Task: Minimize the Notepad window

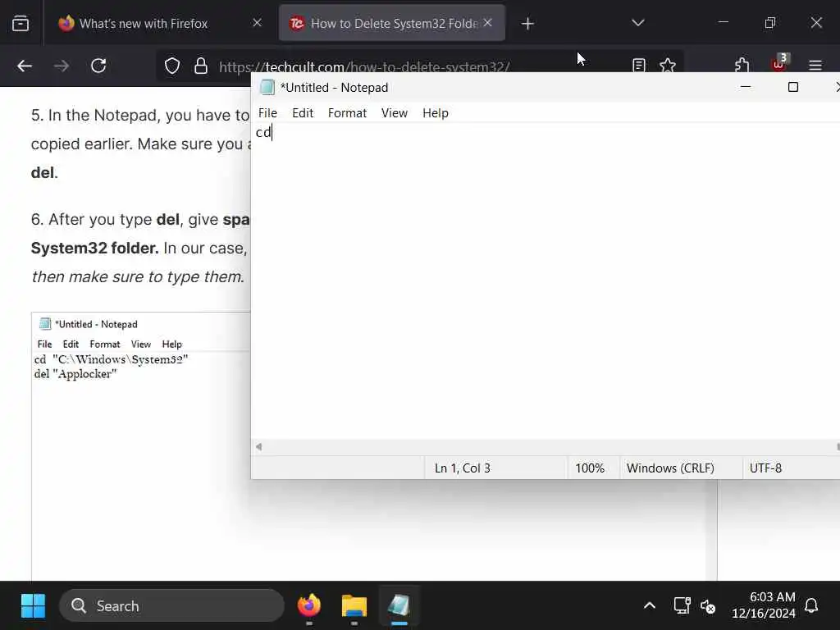Action: point(745,87)
